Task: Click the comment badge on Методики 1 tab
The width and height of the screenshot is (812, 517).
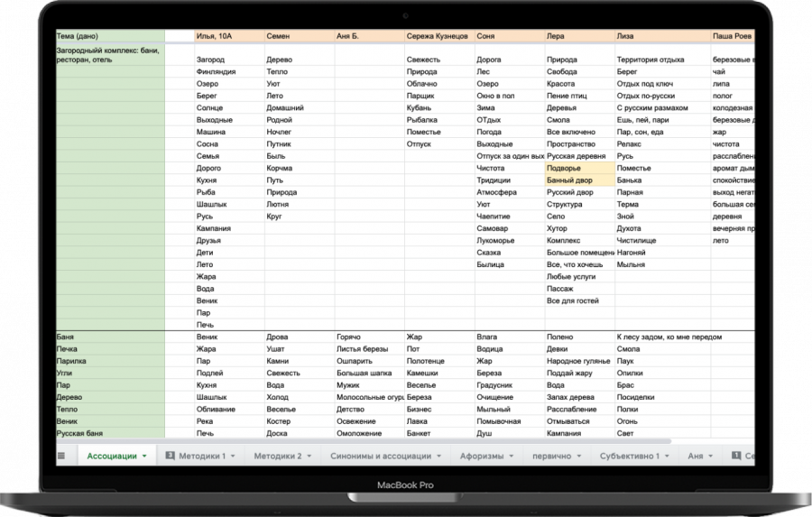Action: tap(170, 456)
